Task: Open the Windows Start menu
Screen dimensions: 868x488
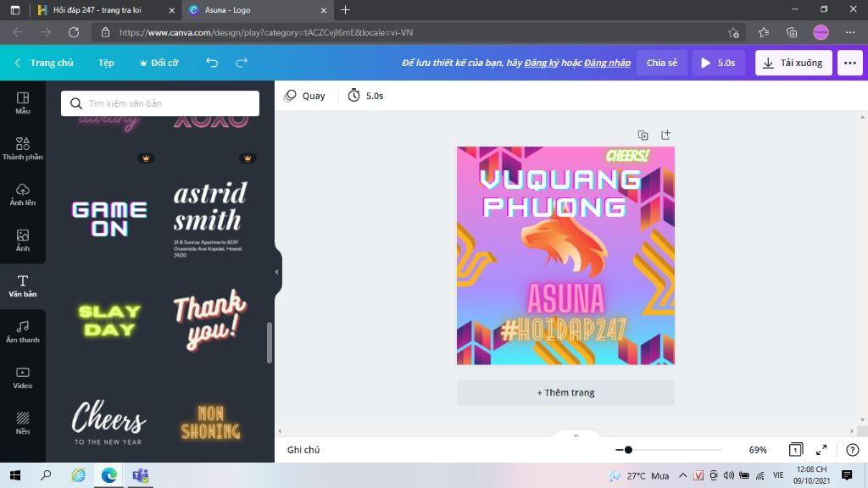Action: 15,475
